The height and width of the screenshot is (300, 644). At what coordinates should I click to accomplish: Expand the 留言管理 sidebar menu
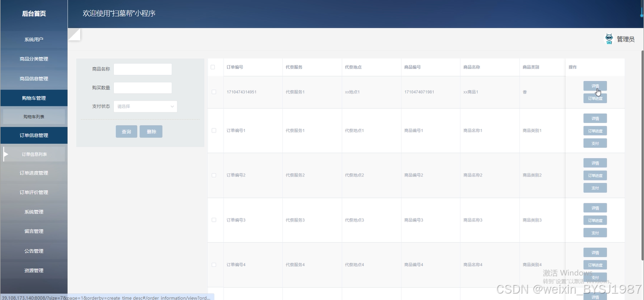click(34, 232)
